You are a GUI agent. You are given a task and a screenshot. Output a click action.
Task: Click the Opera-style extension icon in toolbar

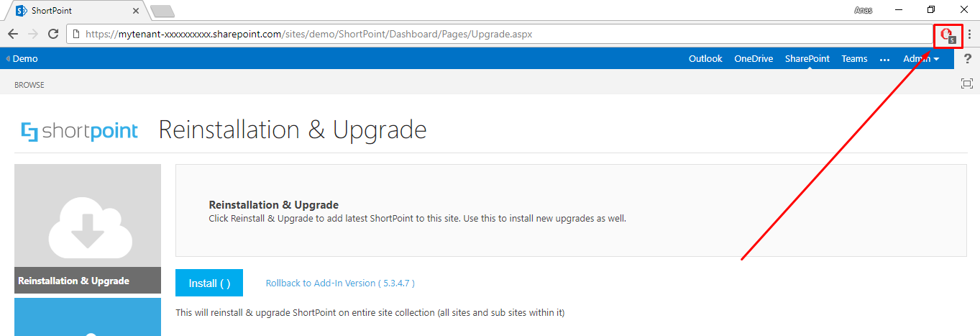point(948,35)
